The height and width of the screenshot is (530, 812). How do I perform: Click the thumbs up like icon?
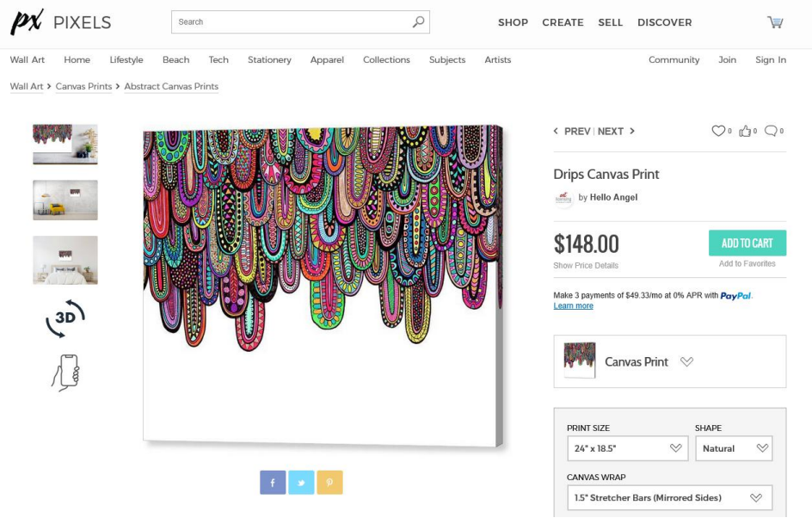[745, 131]
